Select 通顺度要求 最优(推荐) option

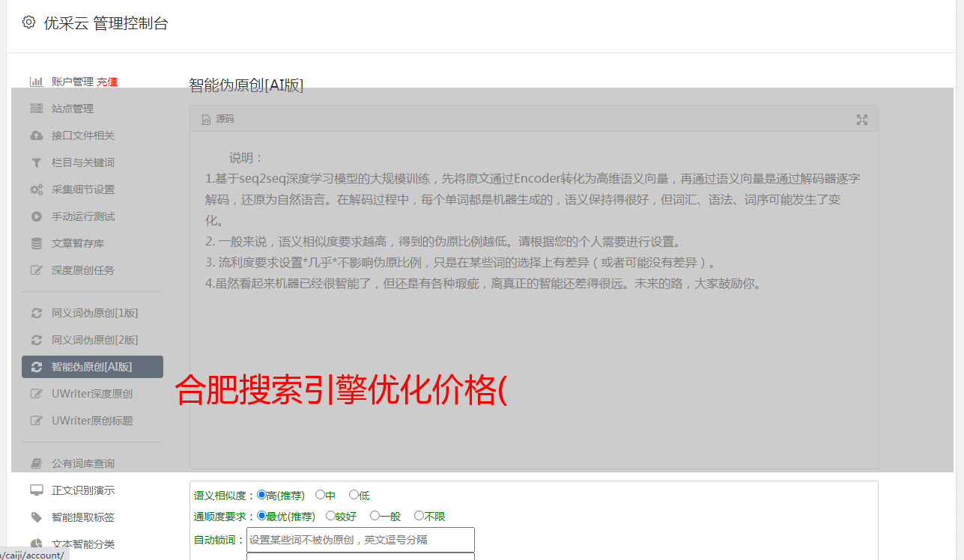pos(261,516)
